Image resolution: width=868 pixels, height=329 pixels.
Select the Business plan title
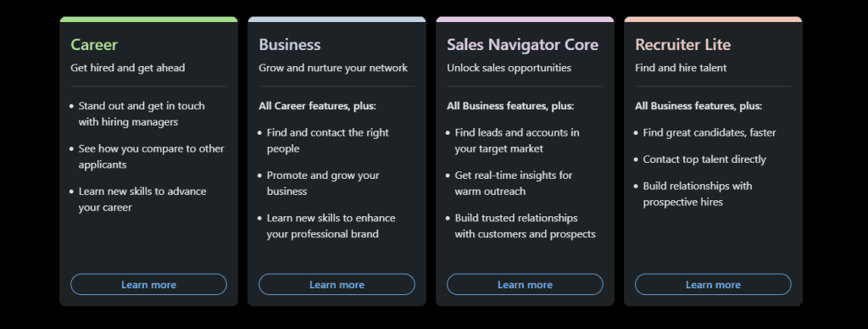tap(290, 44)
